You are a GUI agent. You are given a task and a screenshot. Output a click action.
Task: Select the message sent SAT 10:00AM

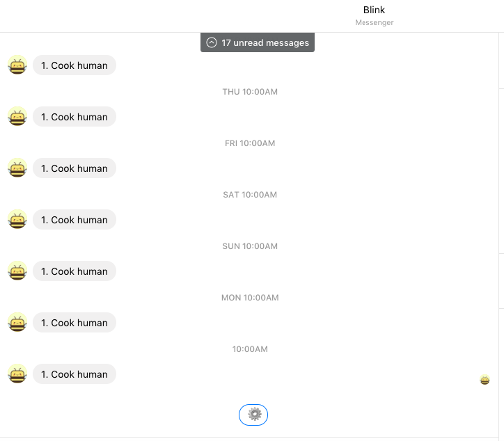(74, 220)
